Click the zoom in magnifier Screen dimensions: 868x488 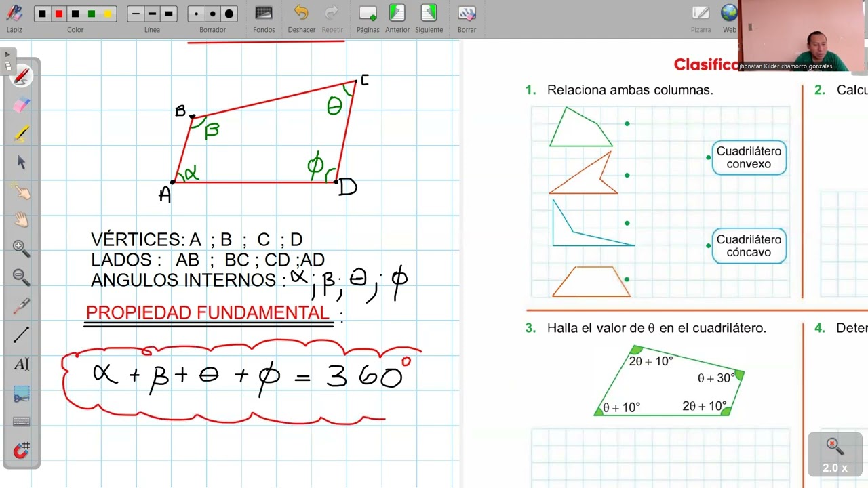(x=22, y=249)
